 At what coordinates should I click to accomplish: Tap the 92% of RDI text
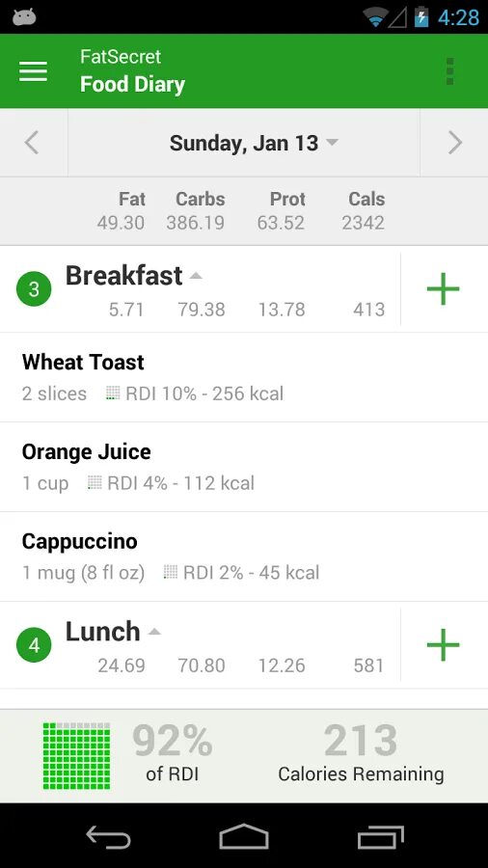pyautogui.click(x=172, y=755)
